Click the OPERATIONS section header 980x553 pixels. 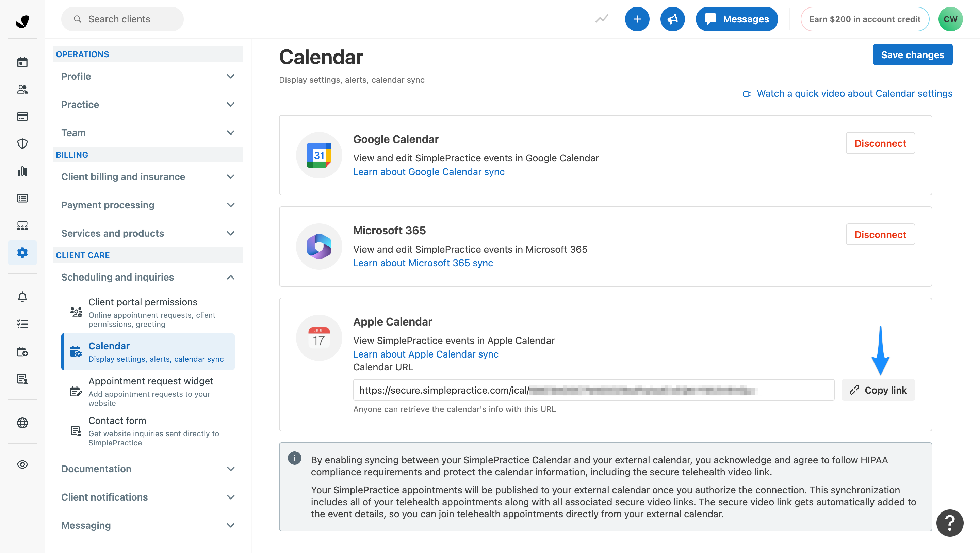(148, 54)
